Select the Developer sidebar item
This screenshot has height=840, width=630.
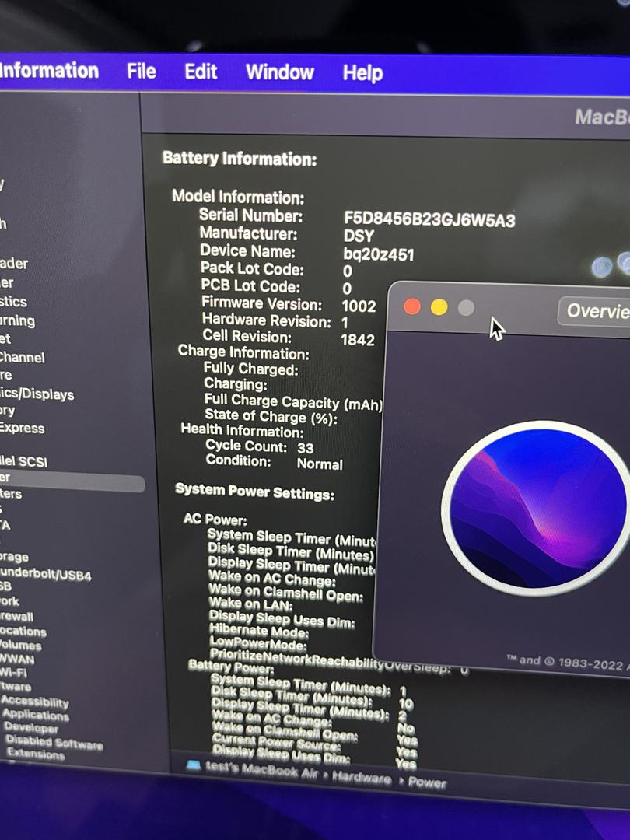[x=30, y=727]
